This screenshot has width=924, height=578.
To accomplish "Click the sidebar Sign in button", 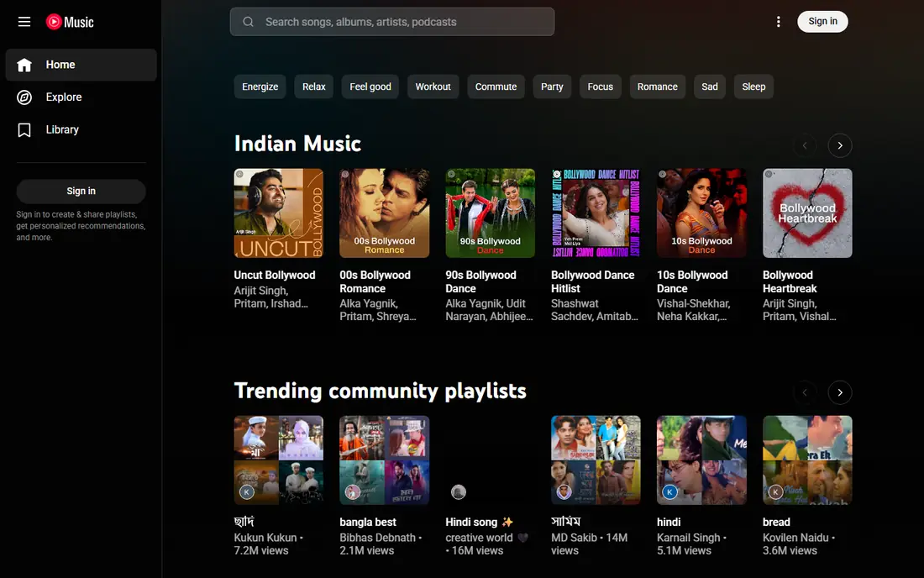I will (x=81, y=191).
